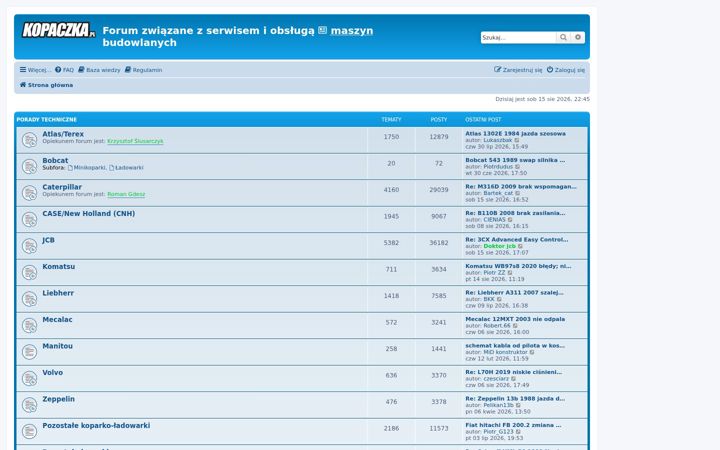This screenshot has height=450, width=720.
Task: View latest post icon beside Piotr ZZ
Action: [x=510, y=273]
